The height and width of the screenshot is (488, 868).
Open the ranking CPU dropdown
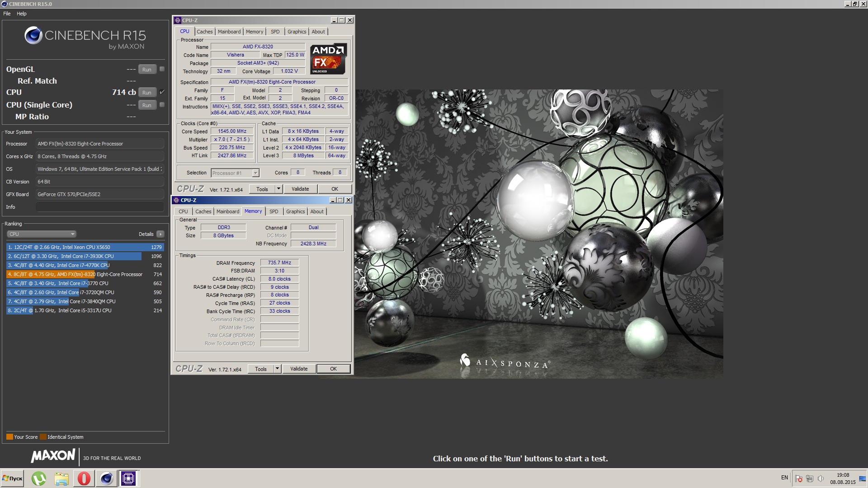(42, 234)
